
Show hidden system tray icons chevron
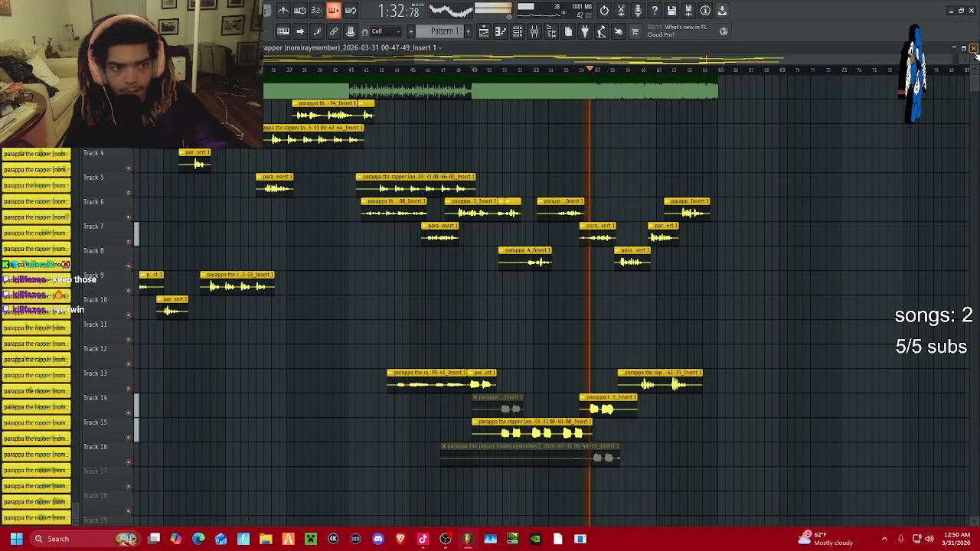pyautogui.click(x=884, y=539)
